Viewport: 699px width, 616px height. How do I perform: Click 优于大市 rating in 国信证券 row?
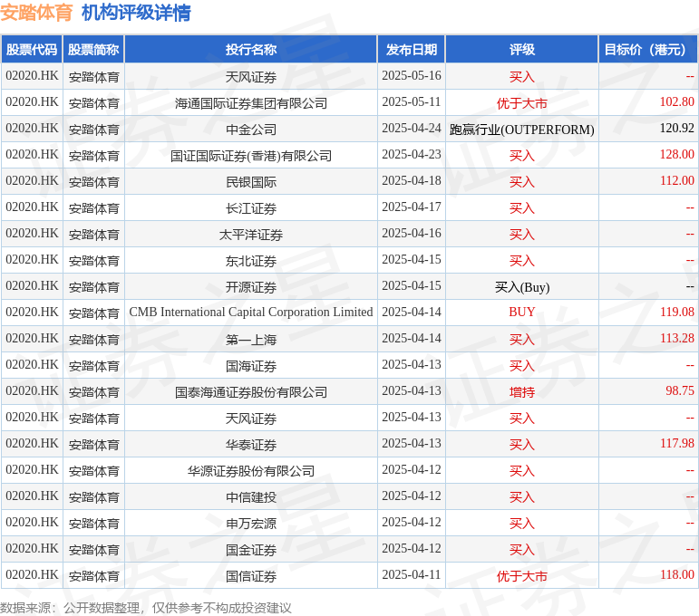(522, 576)
